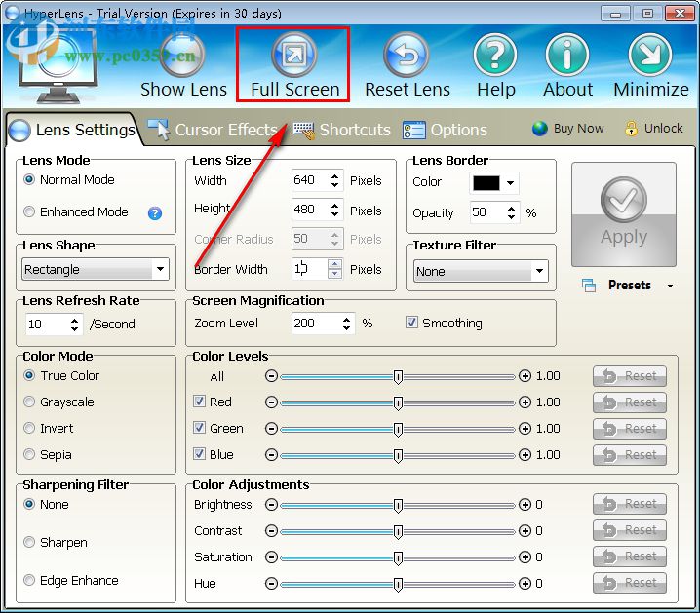This screenshot has height=613, width=700.
Task: Open Help via question mark icon
Action: 495,55
